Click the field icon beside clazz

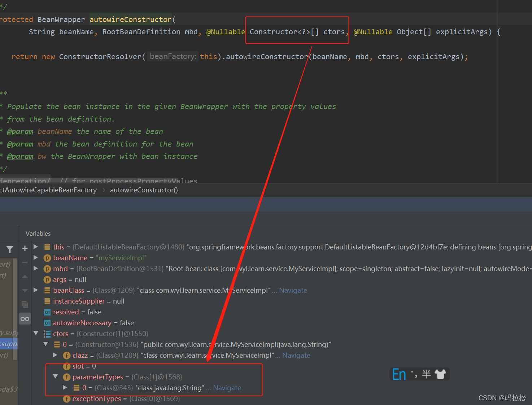pyautogui.click(x=67, y=356)
